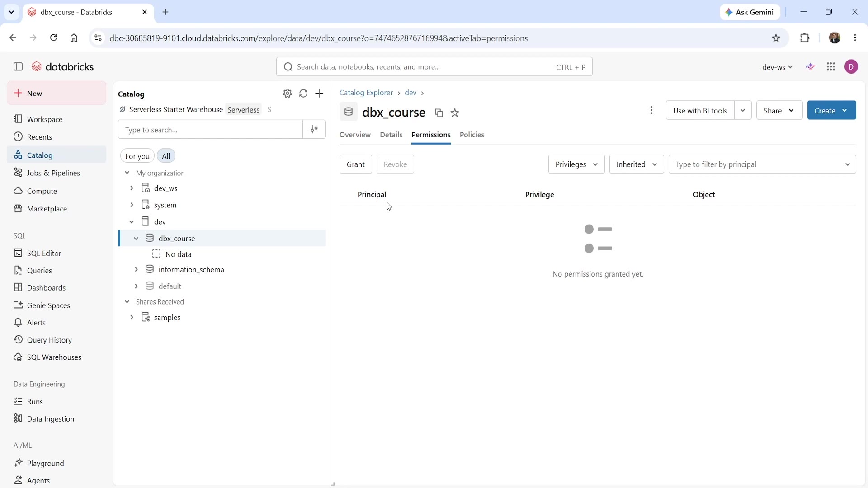Expand the dev_ws catalog node
This screenshot has height=488, width=868.
click(x=132, y=188)
